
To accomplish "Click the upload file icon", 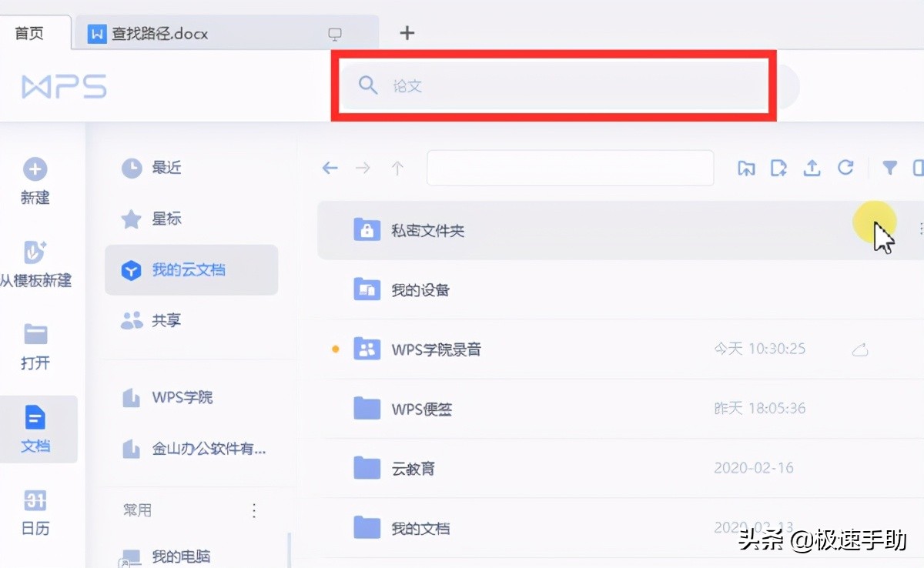I will point(812,167).
